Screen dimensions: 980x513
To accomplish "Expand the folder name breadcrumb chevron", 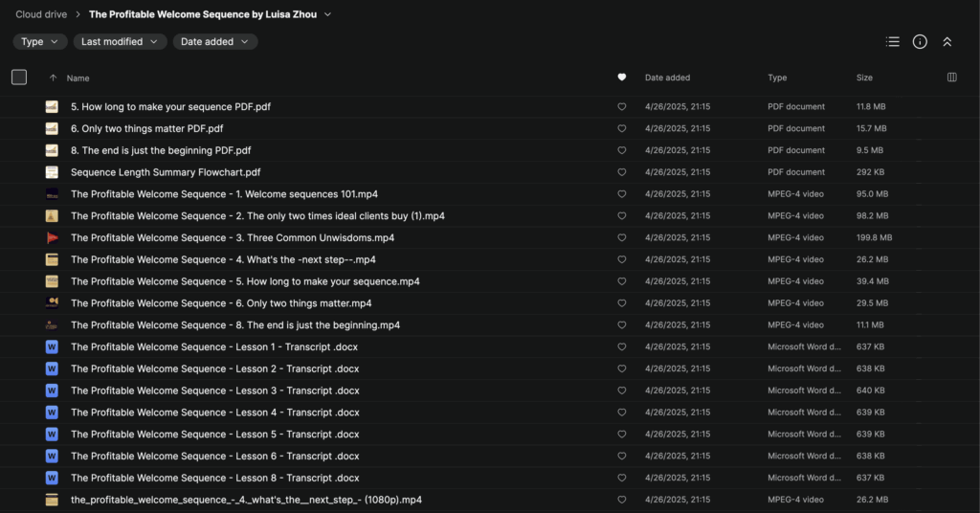I will [x=328, y=14].
